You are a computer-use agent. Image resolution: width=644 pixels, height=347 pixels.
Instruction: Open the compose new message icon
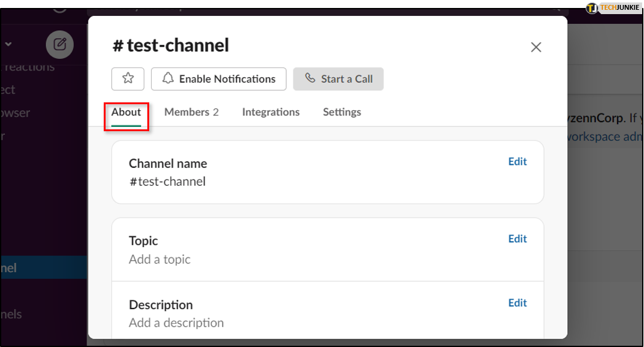[60, 44]
